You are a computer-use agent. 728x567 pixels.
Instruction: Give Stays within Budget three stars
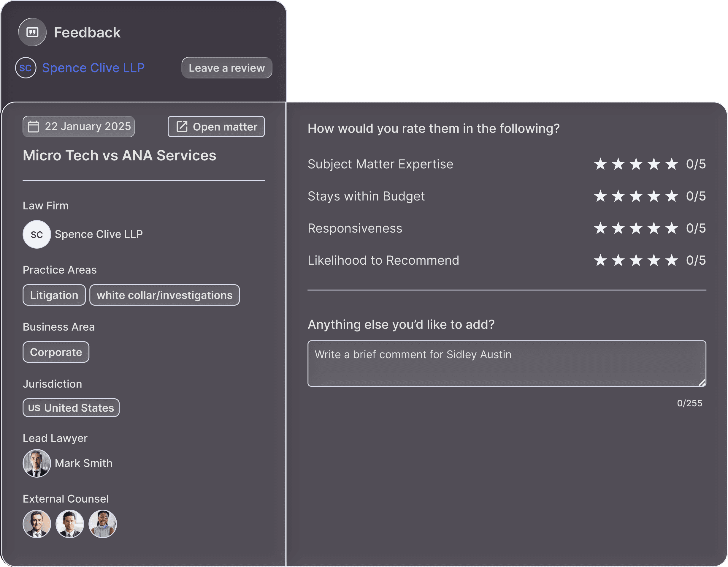tap(636, 196)
